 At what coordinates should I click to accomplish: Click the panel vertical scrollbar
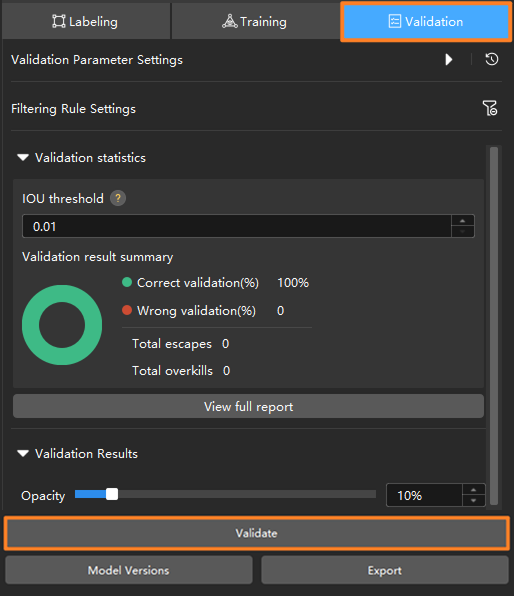point(494,326)
